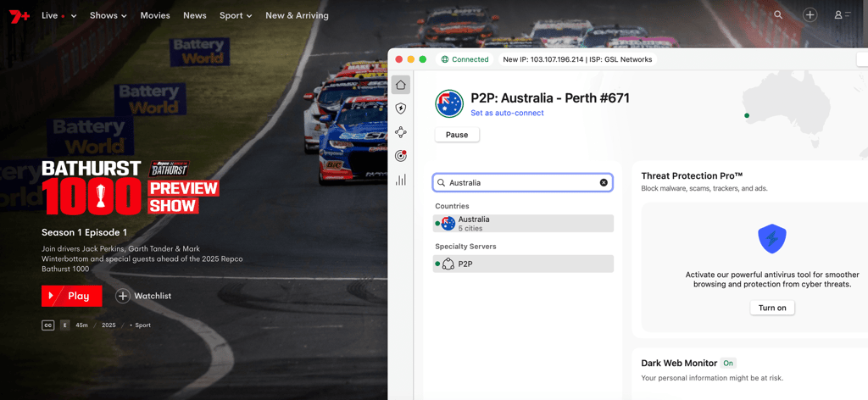Viewport: 868px width, 400px height.
Task: Click the Countries section label
Action: (x=452, y=206)
